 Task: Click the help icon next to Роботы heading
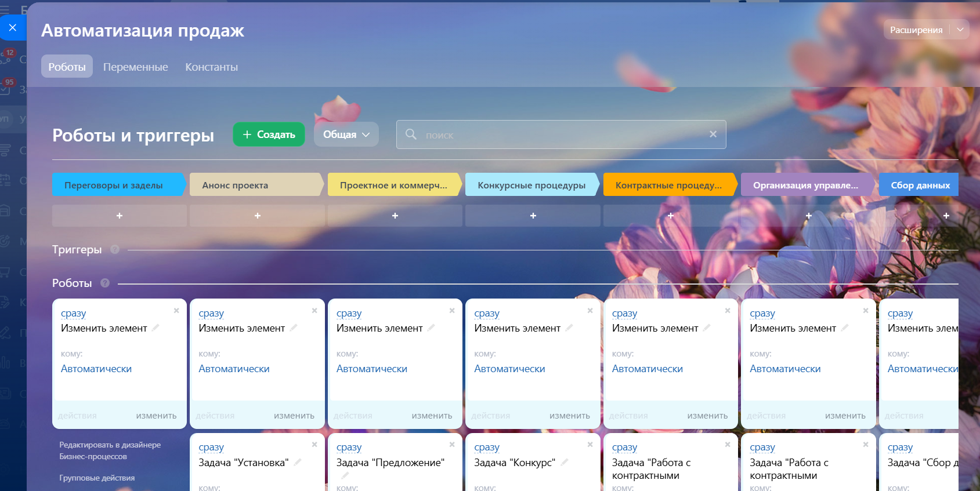pos(105,283)
